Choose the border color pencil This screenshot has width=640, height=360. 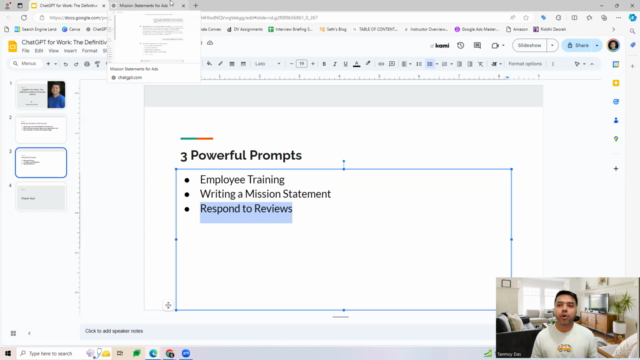click(x=220, y=64)
